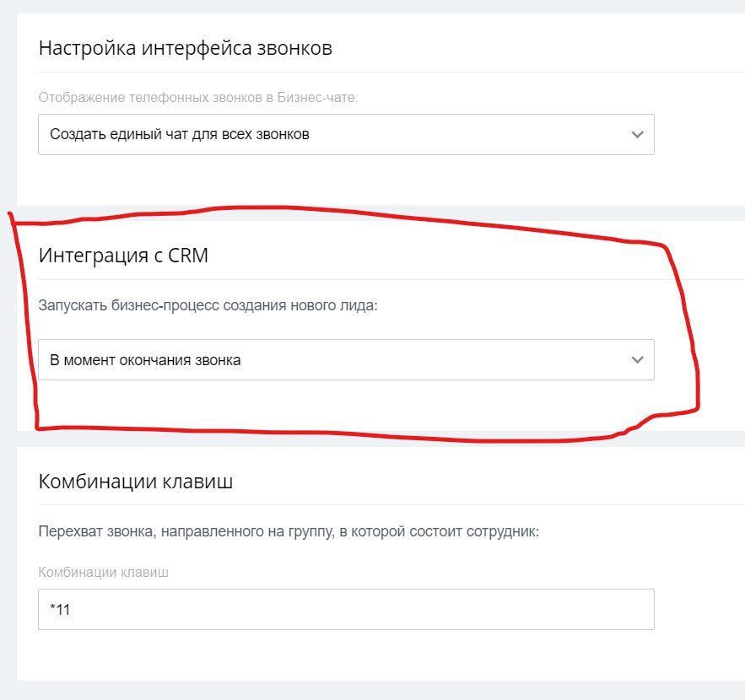Click chevron arrow of "В момент окончания звонка"
The width and height of the screenshot is (745, 700).
637,360
